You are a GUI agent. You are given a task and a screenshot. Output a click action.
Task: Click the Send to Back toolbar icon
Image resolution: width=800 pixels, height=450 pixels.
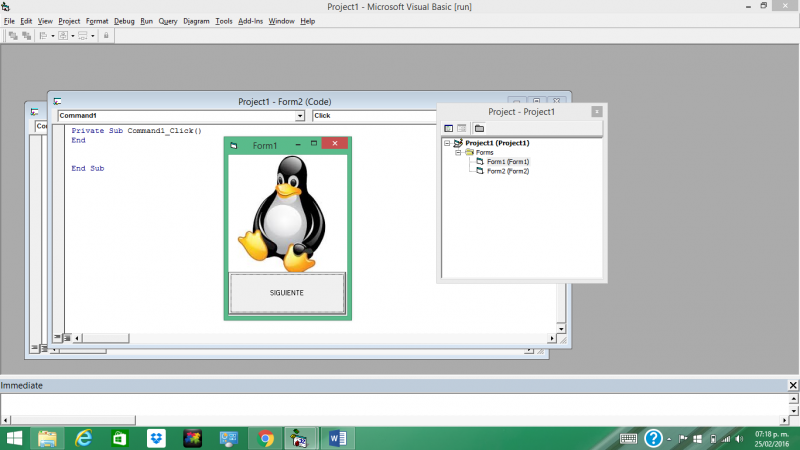27,36
